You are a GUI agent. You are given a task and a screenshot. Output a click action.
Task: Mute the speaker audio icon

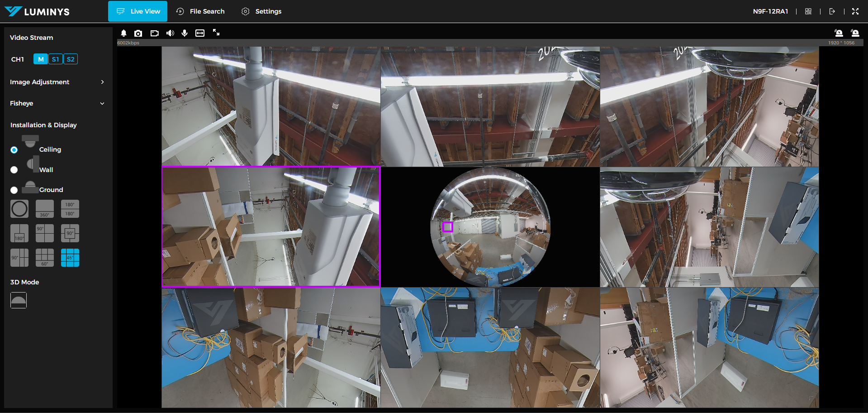170,33
